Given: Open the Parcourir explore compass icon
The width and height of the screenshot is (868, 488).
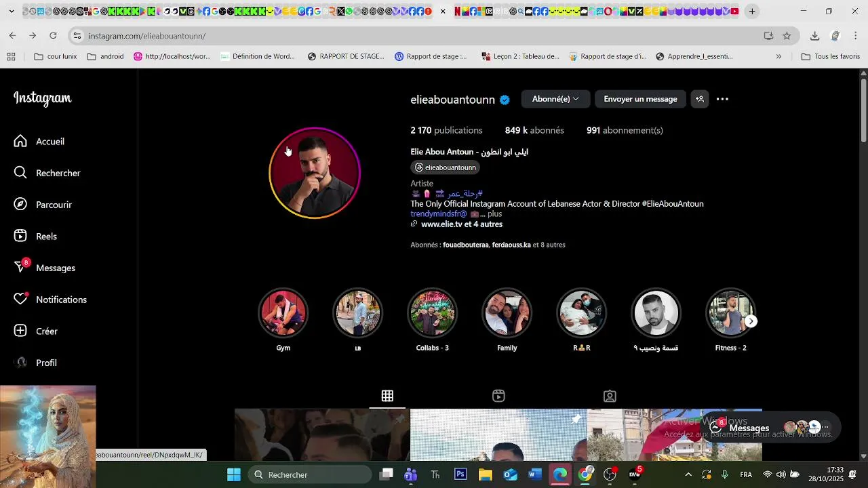Looking at the screenshot, I should pos(21,205).
